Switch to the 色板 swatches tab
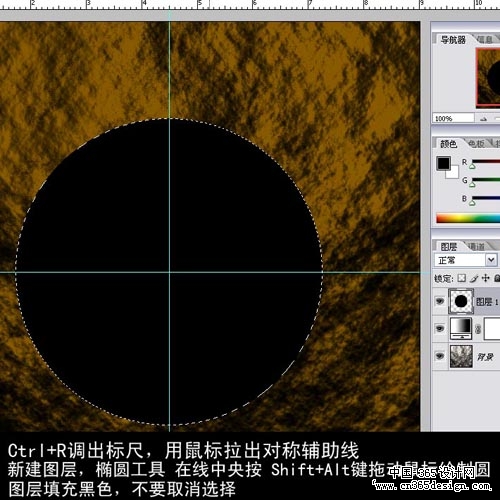The width and height of the screenshot is (500, 500). point(477,144)
